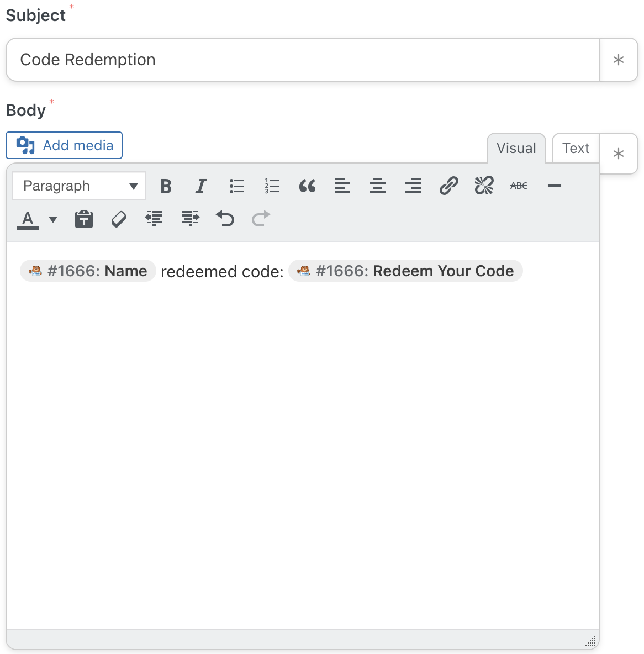Apply italic formatting
644x654 pixels.
[200, 186]
